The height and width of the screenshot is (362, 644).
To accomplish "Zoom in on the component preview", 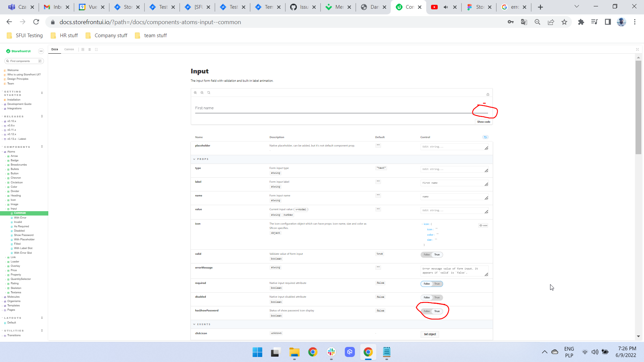I will (195, 93).
